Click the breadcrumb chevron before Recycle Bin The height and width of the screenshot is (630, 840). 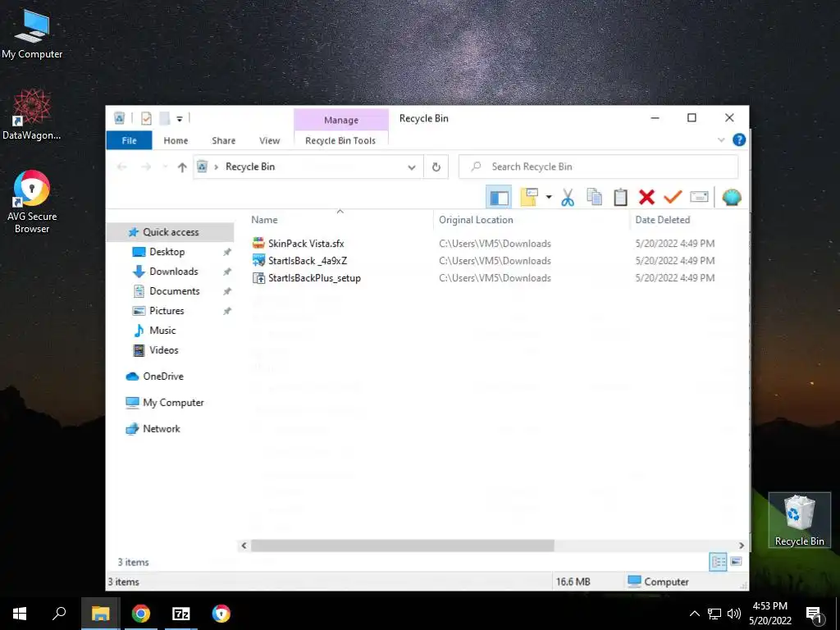tap(216, 167)
